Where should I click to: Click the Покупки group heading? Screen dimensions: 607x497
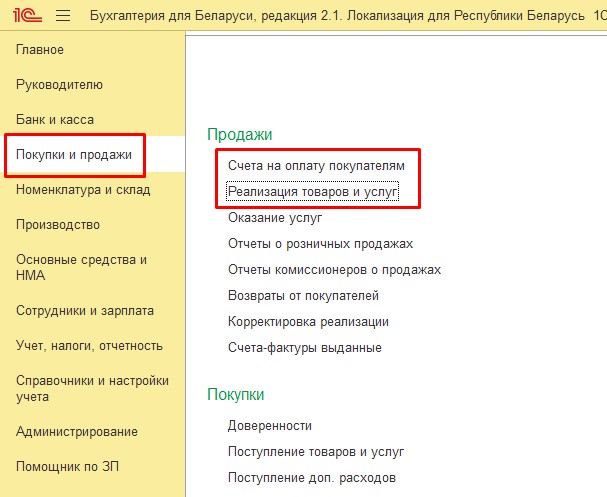tap(236, 394)
